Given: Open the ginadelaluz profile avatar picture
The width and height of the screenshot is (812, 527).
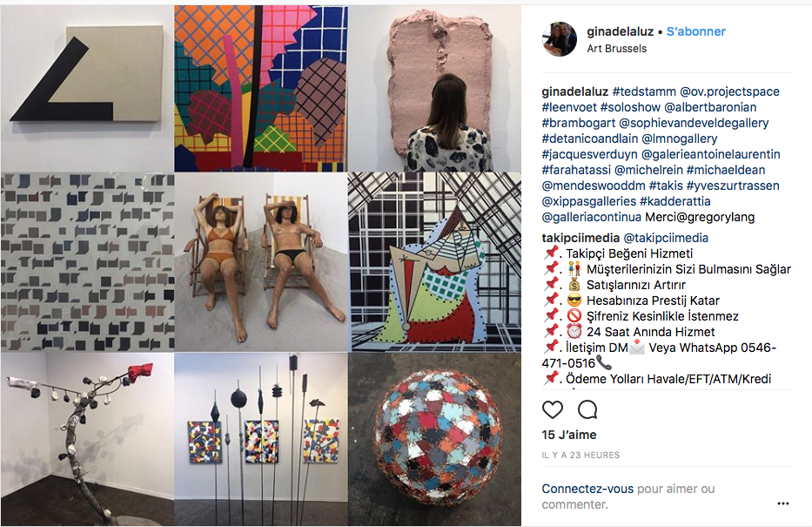Looking at the screenshot, I should (560, 39).
